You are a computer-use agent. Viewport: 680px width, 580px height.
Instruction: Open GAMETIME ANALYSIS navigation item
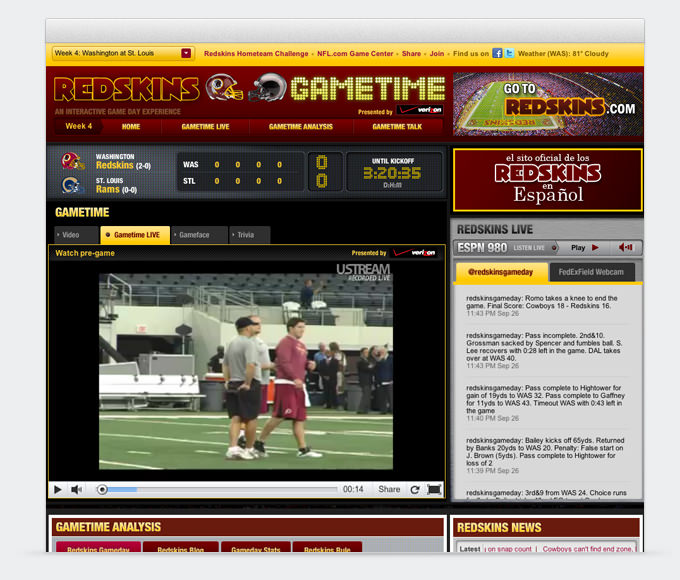tap(301, 127)
